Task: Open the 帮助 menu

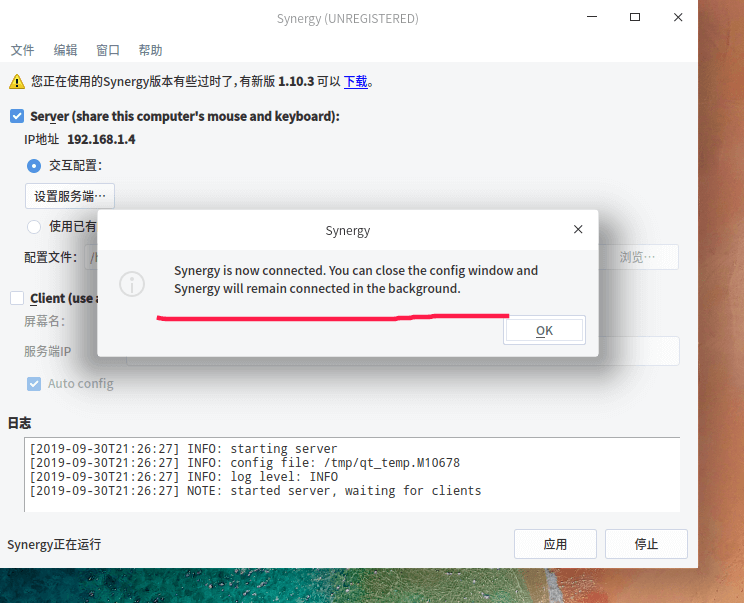Action: (x=150, y=50)
